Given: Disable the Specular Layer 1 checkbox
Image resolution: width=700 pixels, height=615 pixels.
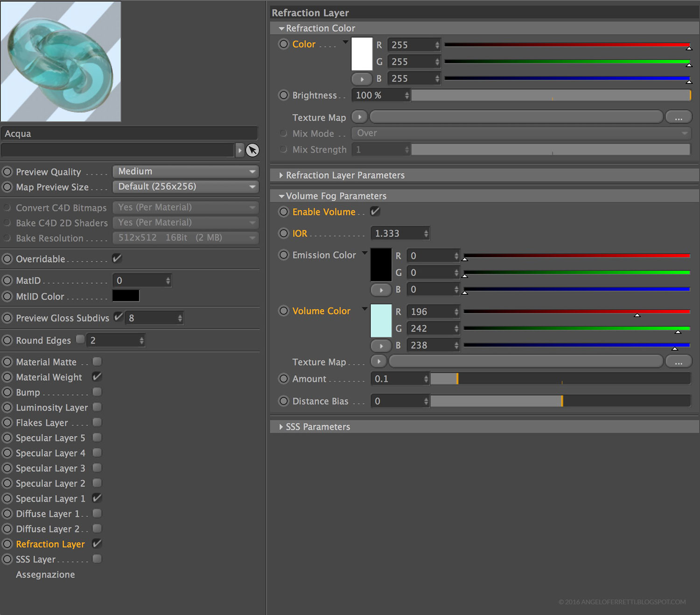Looking at the screenshot, I should (97, 498).
